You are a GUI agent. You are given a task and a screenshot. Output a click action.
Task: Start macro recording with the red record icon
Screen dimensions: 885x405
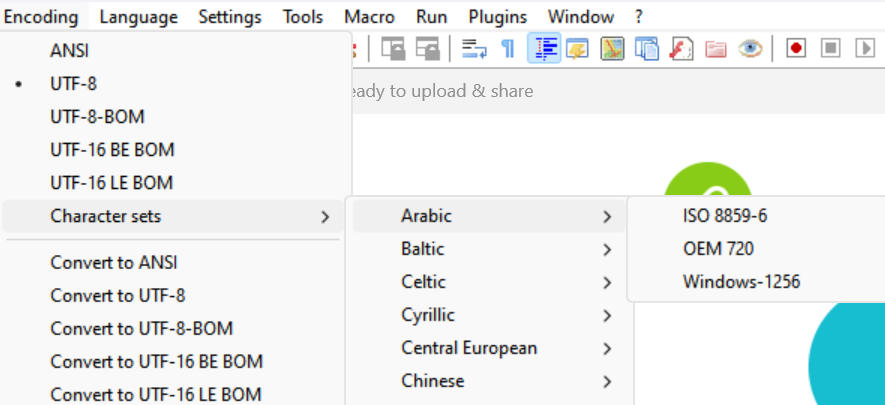point(796,48)
